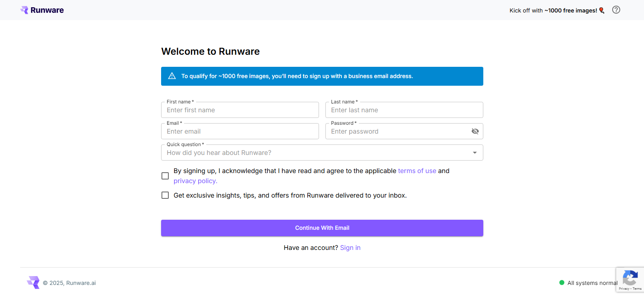This screenshot has width=644, height=297.
Task: Click 'Get exclusive insights' label text
Action: (290, 195)
